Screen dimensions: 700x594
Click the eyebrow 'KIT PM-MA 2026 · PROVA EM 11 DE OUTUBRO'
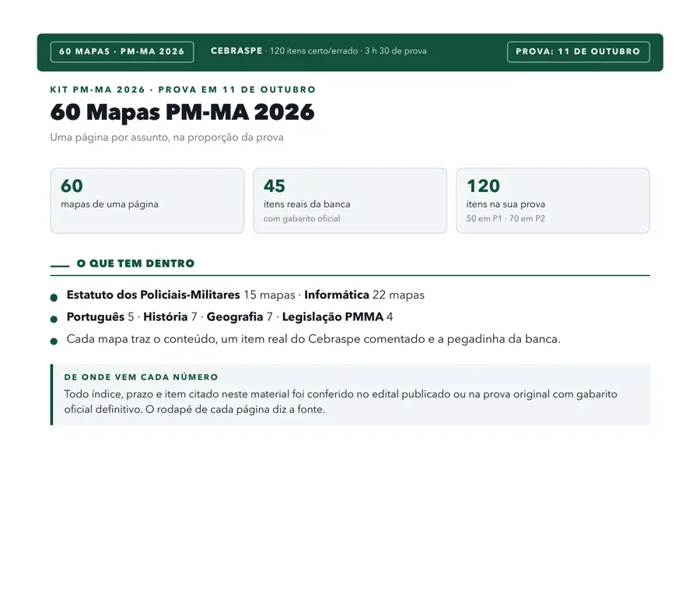tap(183, 89)
